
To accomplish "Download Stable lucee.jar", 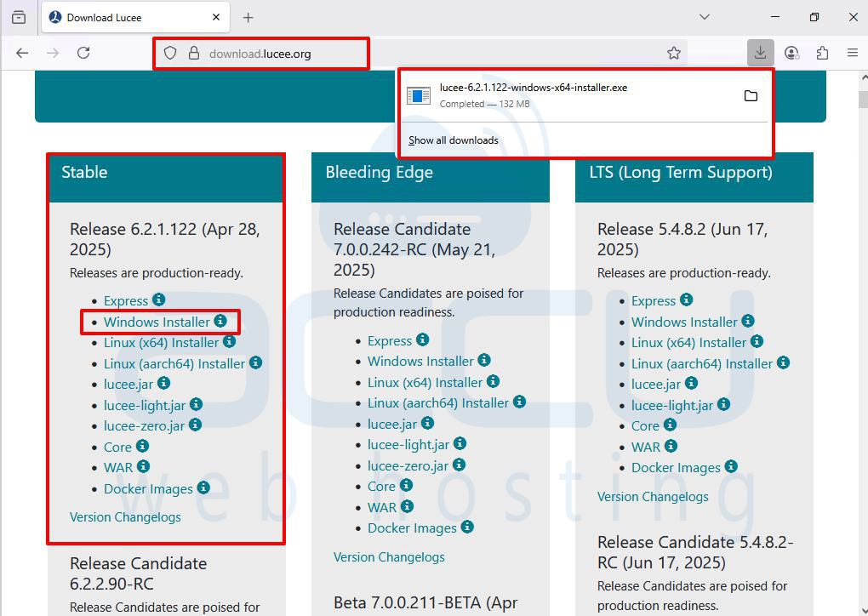I will (x=128, y=385).
